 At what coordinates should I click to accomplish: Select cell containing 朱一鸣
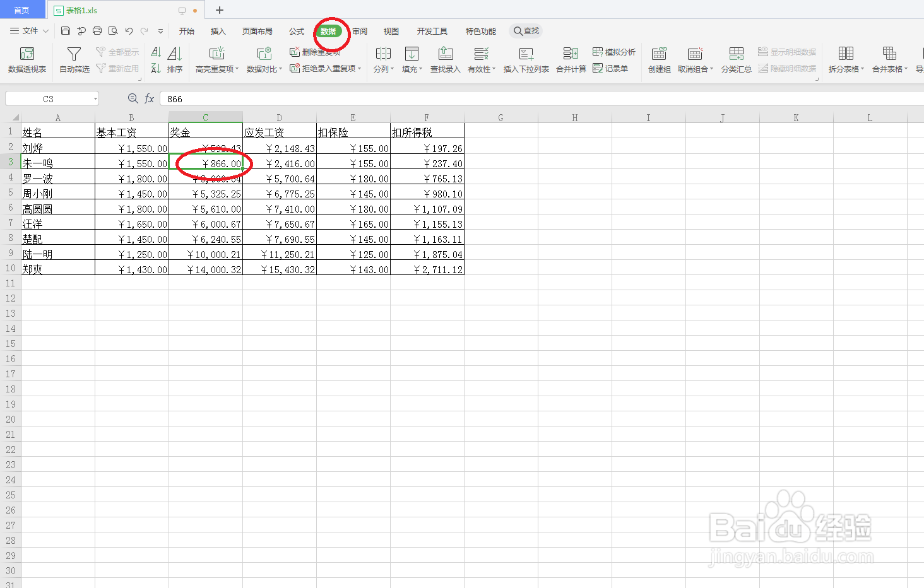(x=58, y=163)
